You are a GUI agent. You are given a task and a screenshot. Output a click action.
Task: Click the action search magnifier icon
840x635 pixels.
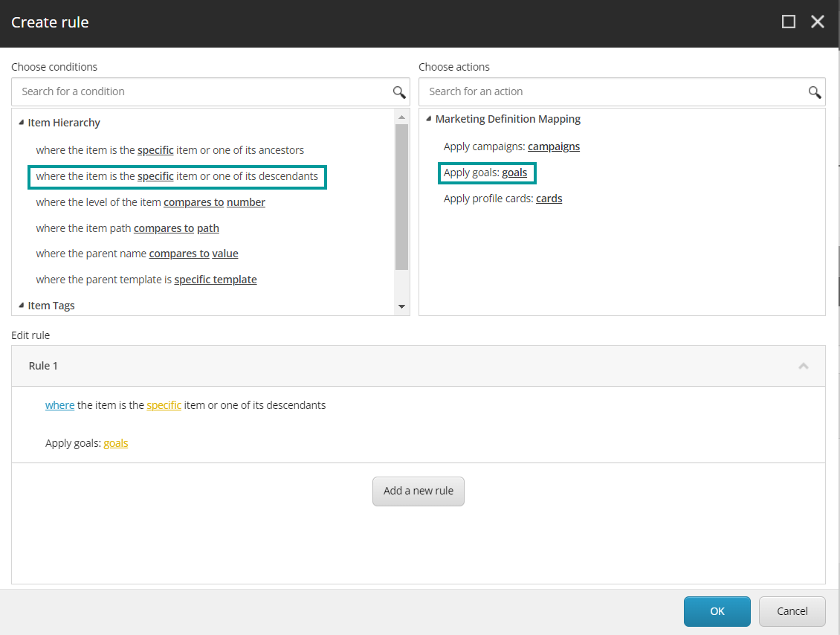(x=815, y=92)
